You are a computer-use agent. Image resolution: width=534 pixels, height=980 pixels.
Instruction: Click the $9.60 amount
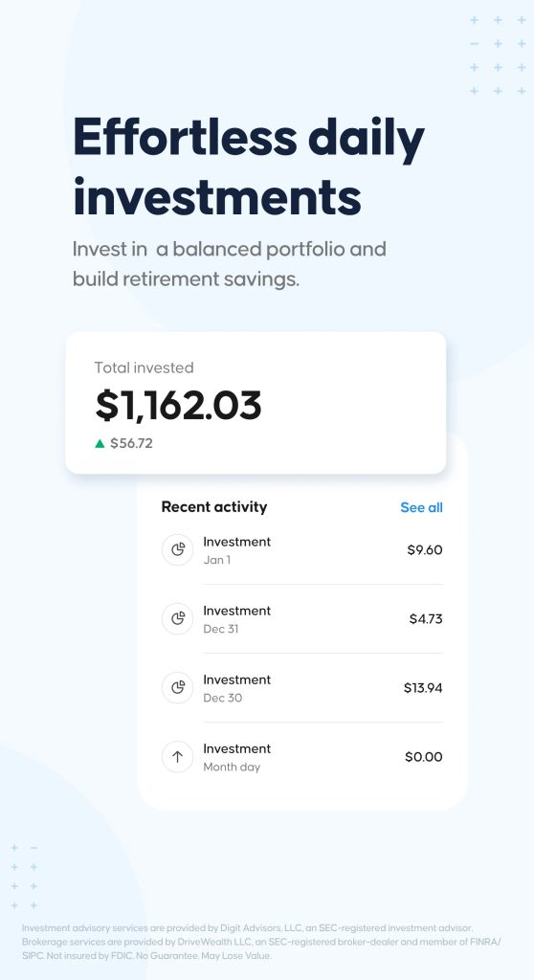(425, 550)
